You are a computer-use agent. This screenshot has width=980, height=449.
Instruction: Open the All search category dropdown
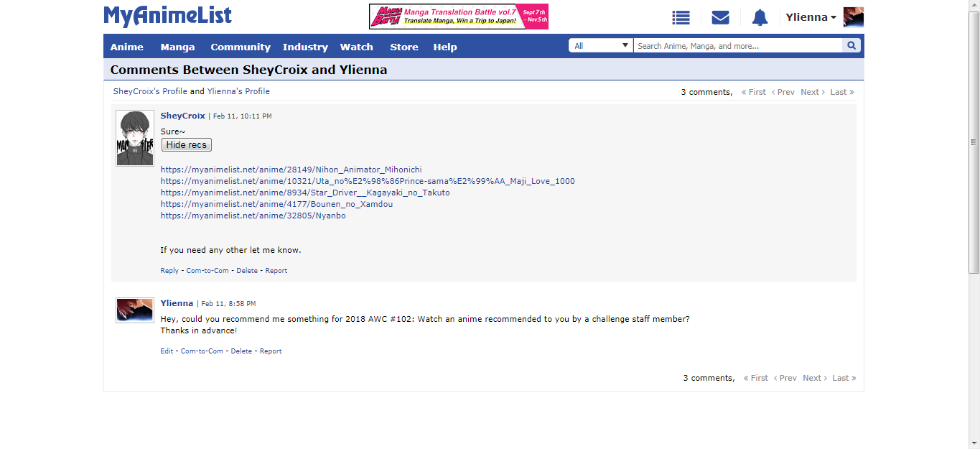point(601,46)
